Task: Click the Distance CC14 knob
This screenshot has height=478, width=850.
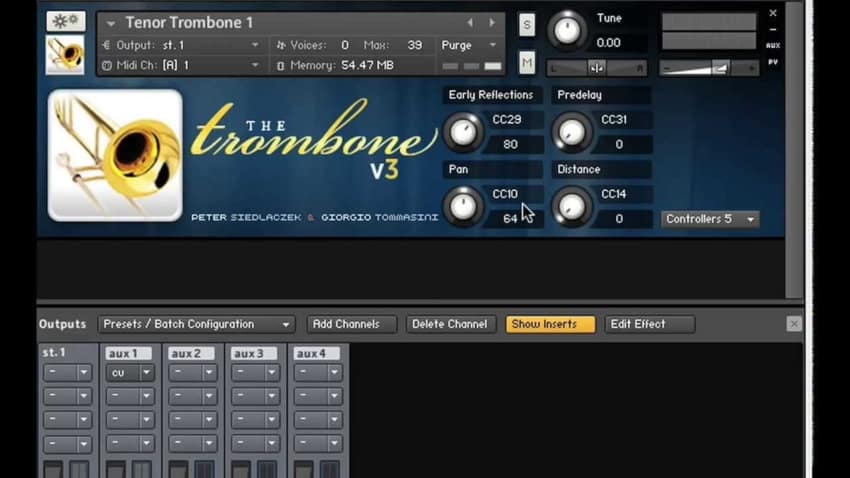Action: tap(571, 206)
